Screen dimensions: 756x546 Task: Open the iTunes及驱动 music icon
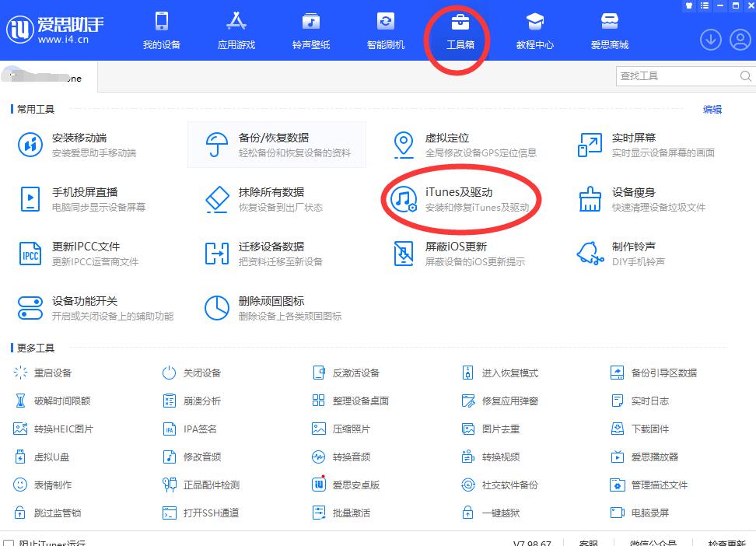[x=404, y=199]
